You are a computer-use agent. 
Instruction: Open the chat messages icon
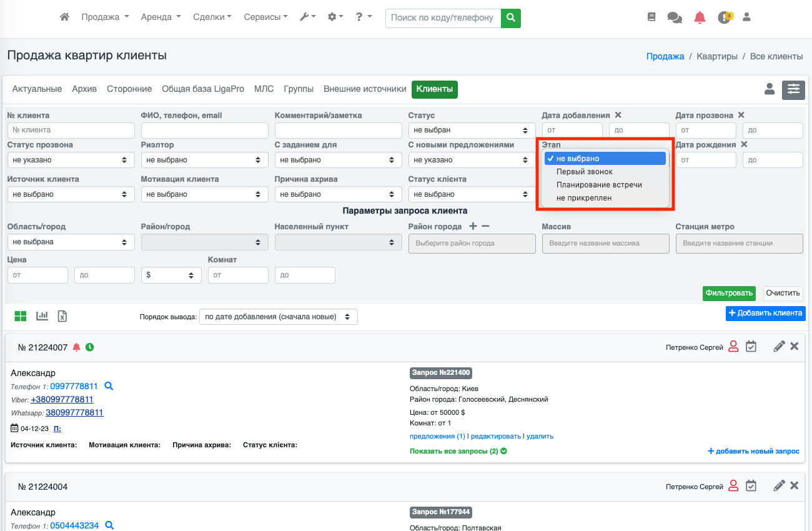coord(675,18)
